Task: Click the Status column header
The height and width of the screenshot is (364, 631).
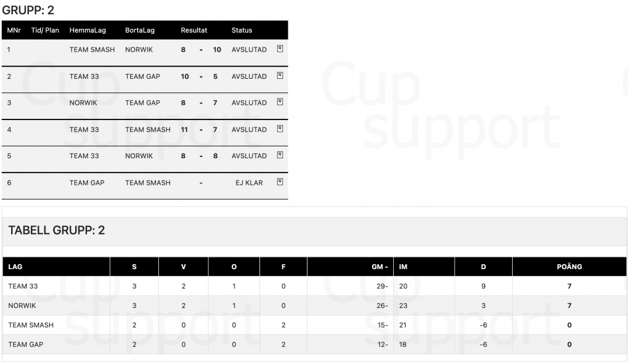Action: click(x=242, y=30)
